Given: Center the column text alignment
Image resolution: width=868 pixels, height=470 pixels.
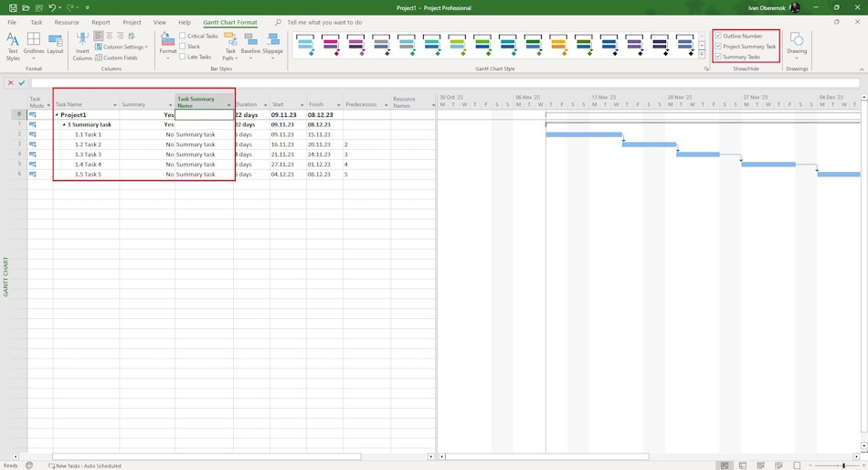Looking at the screenshot, I should (x=109, y=36).
